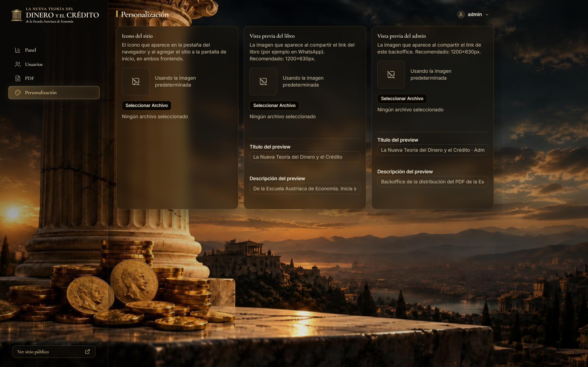Screen dimensions: 588x367
Task: Focus the admin Descripción del preview field
Action: tap(432, 182)
